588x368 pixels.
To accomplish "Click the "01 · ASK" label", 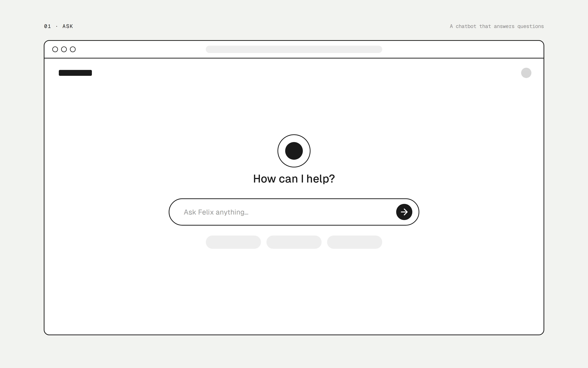I will pos(59,26).
